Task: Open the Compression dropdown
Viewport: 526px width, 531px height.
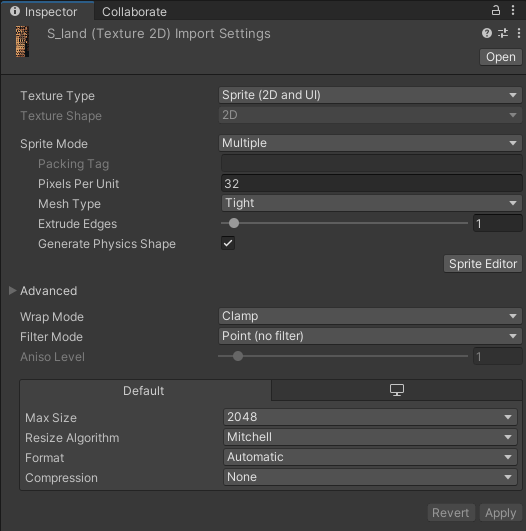Action: [370, 477]
